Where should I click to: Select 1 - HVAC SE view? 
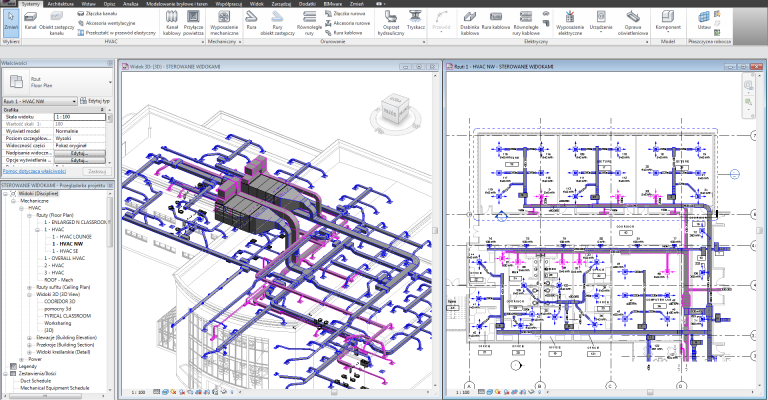pos(65,251)
